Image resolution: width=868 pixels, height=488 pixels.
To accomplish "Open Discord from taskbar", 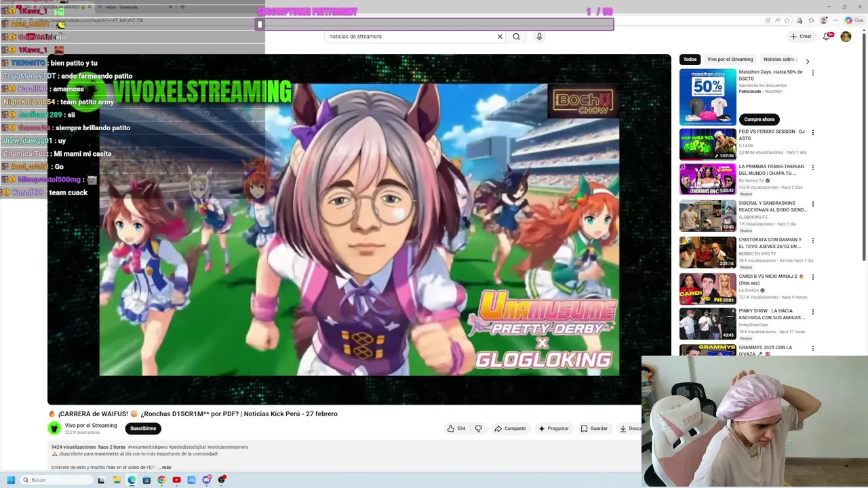I will (207, 480).
